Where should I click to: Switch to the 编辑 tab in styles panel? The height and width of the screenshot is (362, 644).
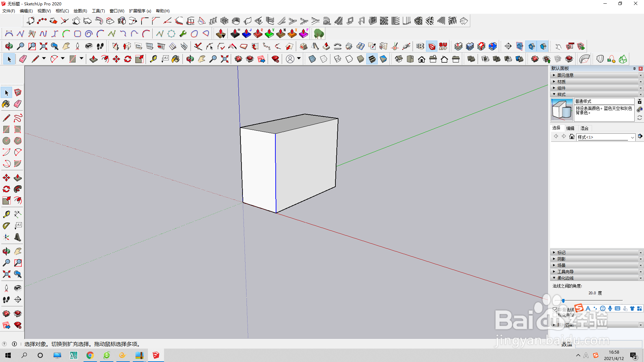coord(570,128)
